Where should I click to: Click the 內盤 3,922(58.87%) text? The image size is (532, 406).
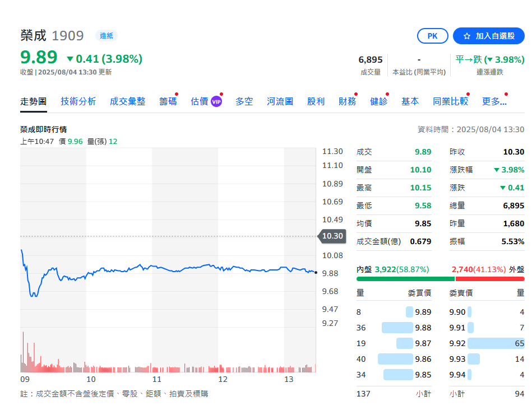393,269
